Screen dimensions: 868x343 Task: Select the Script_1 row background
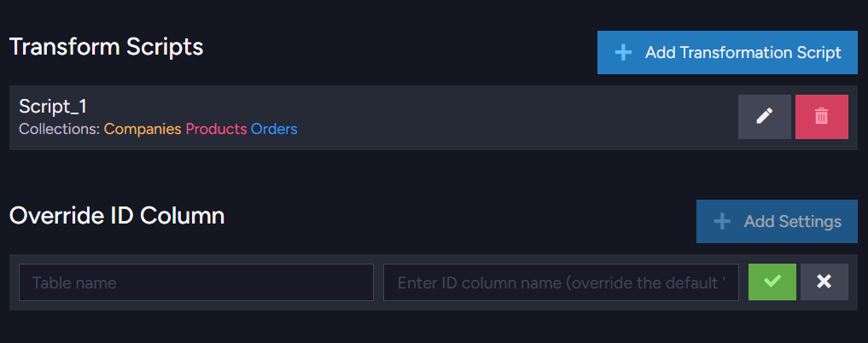[x=434, y=117]
